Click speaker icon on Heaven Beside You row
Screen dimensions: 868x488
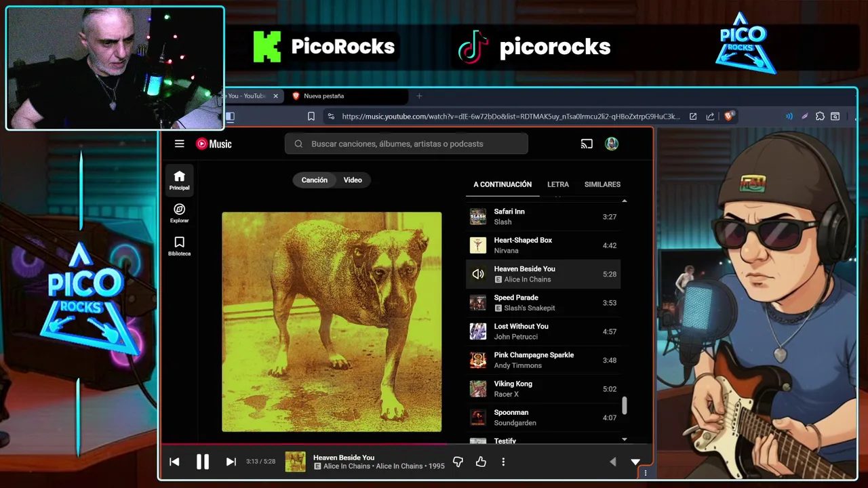[478, 274]
